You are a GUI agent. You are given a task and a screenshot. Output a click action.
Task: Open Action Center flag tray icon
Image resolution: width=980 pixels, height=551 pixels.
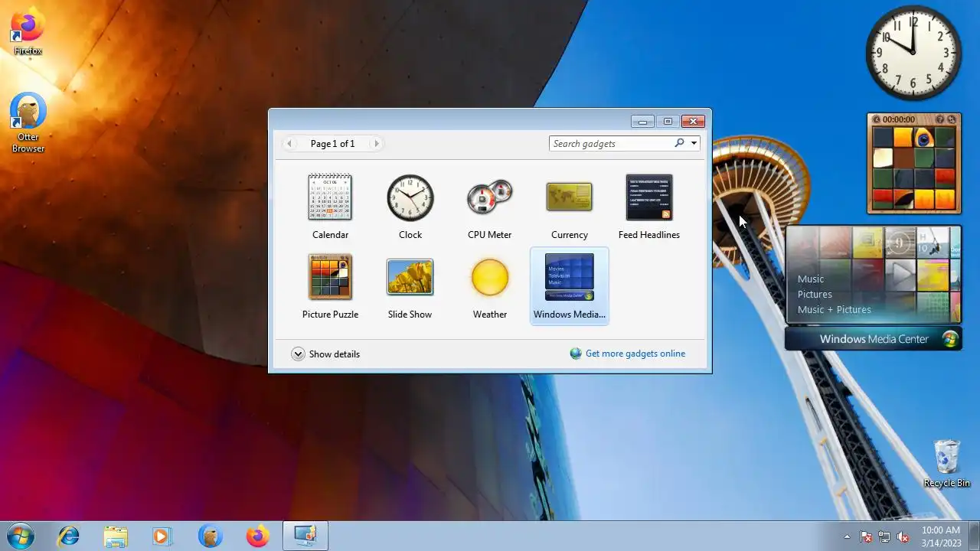866,536
